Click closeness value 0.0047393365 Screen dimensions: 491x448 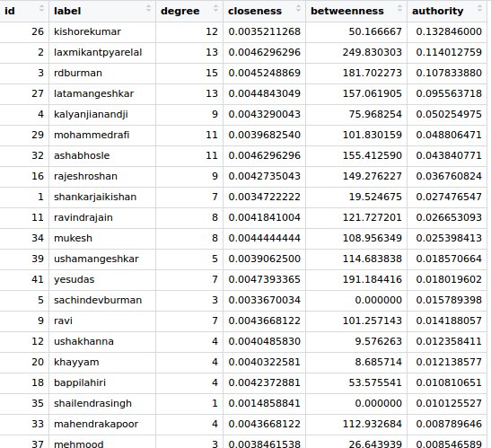pyautogui.click(x=264, y=280)
